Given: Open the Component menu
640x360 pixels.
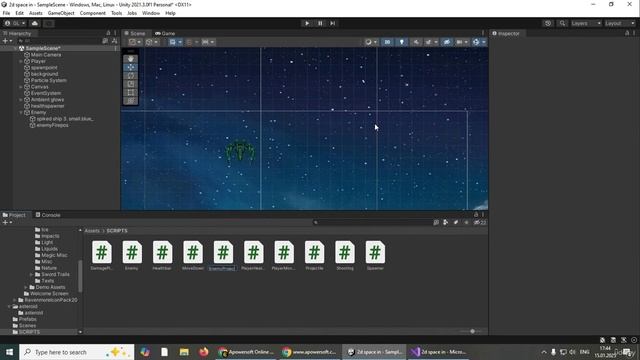Looking at the screenshot, I should (93, 13).
